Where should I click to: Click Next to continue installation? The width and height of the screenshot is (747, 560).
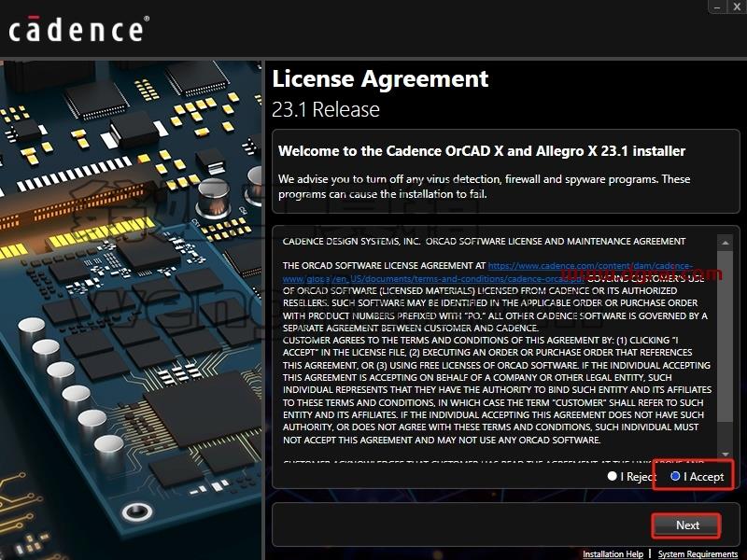point(687,525)
